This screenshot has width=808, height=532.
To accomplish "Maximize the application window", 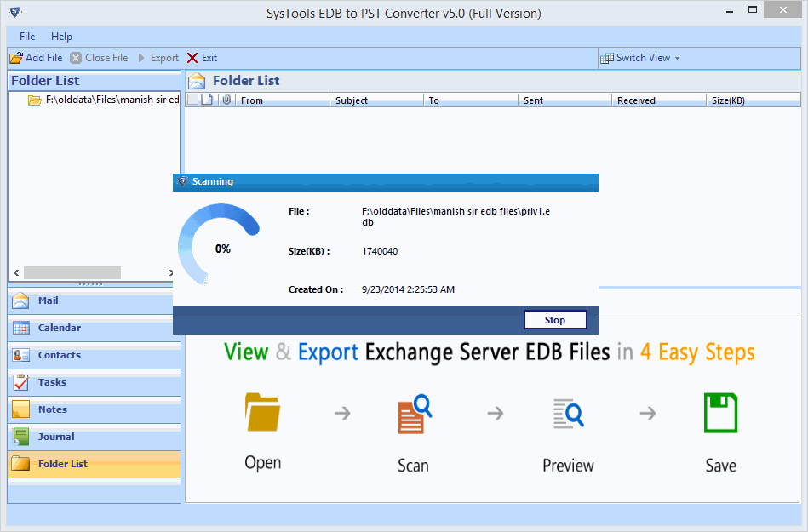I will coord(753,10).
